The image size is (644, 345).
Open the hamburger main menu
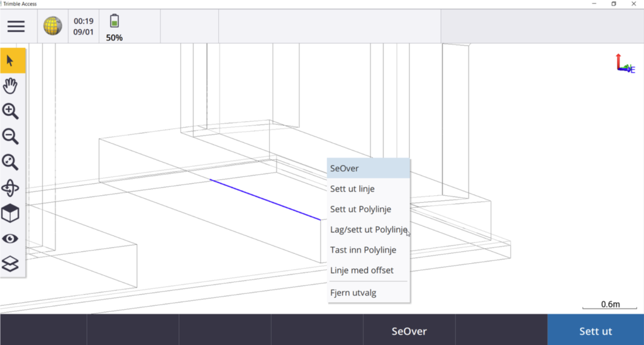click(16, 26)
